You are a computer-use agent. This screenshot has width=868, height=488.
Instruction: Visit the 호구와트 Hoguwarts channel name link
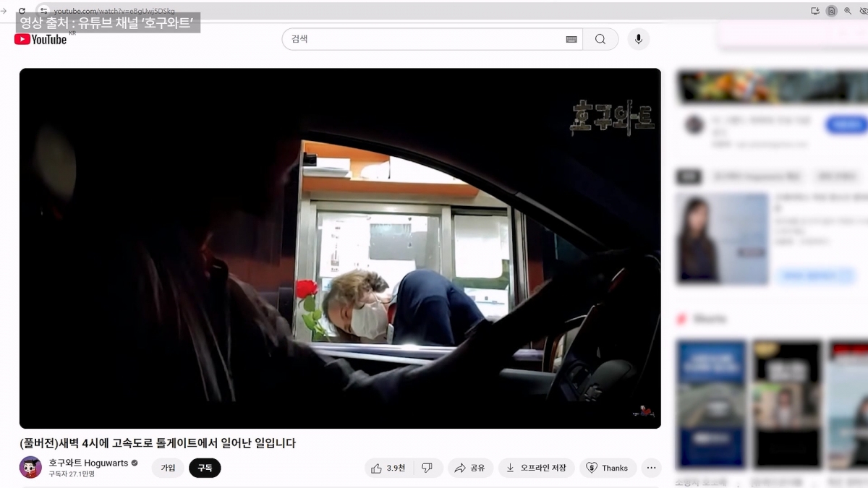[88, 463]
